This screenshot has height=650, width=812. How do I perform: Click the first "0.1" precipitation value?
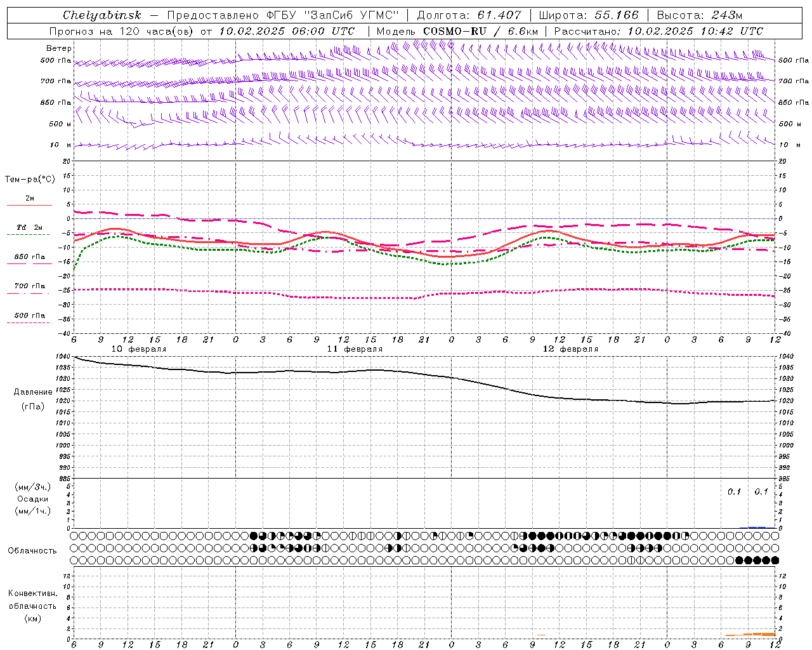pyautogui.click(x=734, y=491)
